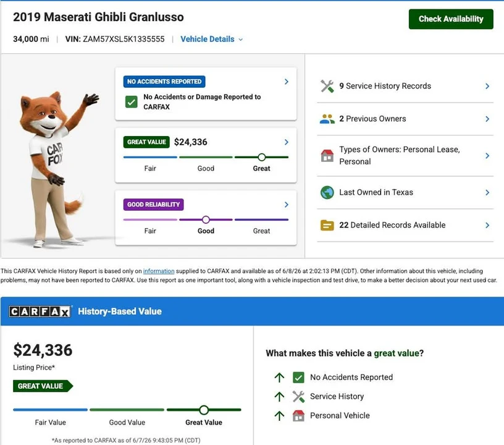Click 'Last Owned in Texas' text

click(376, 193)
